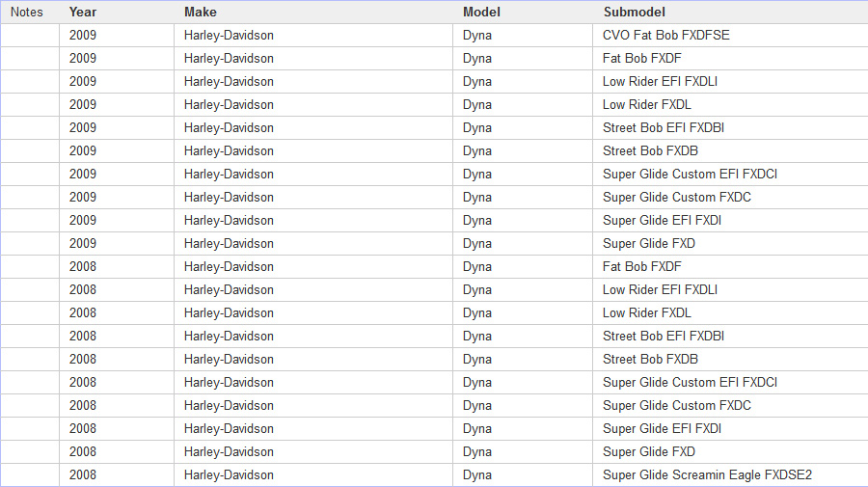This screenshot has height=487, width=868.
Task: Select 2009 Street Bob EFI FXDBI cell
Action: pyautogui.click(x=664, y=127)
